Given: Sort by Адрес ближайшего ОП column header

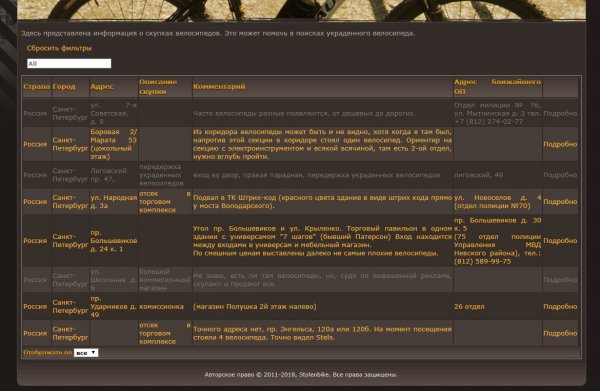Looking at the screenshot, I should [x=497, y=87].
